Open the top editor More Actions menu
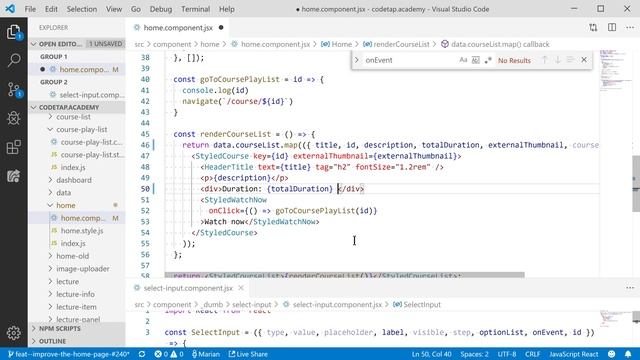Viewport: 640px width, 360px height. tap(630, 27)
